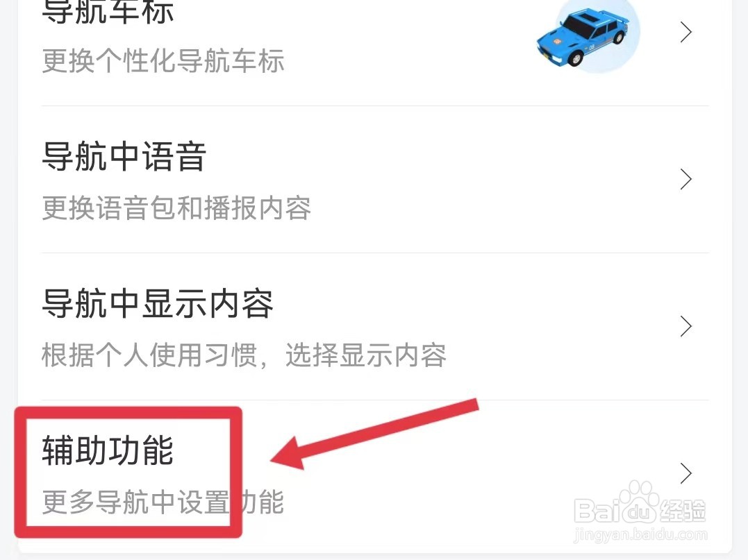Select the highlighted 辅助功能 item

(108, 450)
